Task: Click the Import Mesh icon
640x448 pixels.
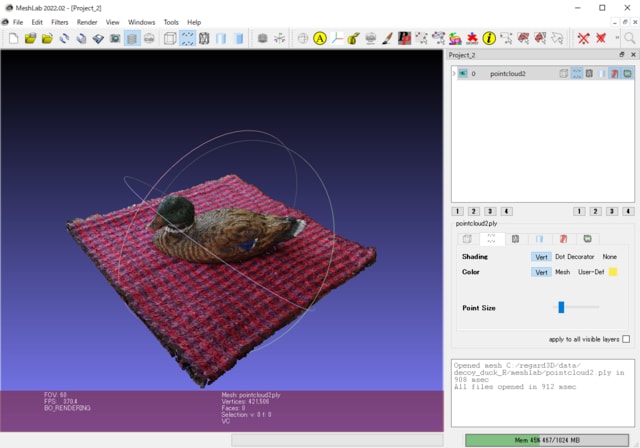Action: pyautogui.click(x=47, y=38)
